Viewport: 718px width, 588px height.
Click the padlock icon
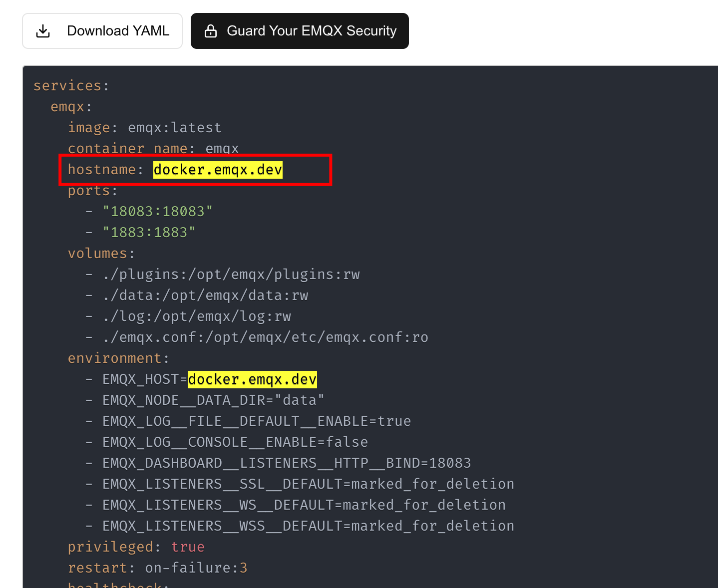(x=211, y=31)
